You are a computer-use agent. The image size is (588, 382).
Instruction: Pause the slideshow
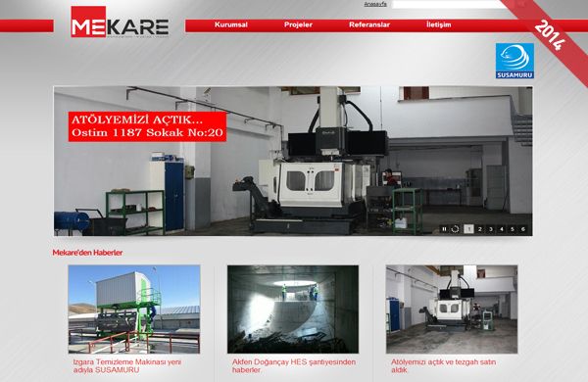[444, 229]
